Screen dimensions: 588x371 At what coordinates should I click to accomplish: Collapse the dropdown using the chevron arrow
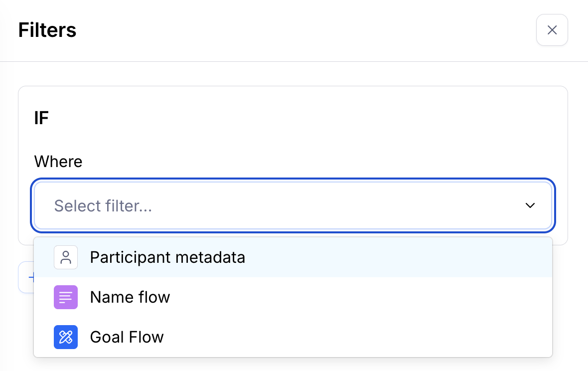point(530,205)
